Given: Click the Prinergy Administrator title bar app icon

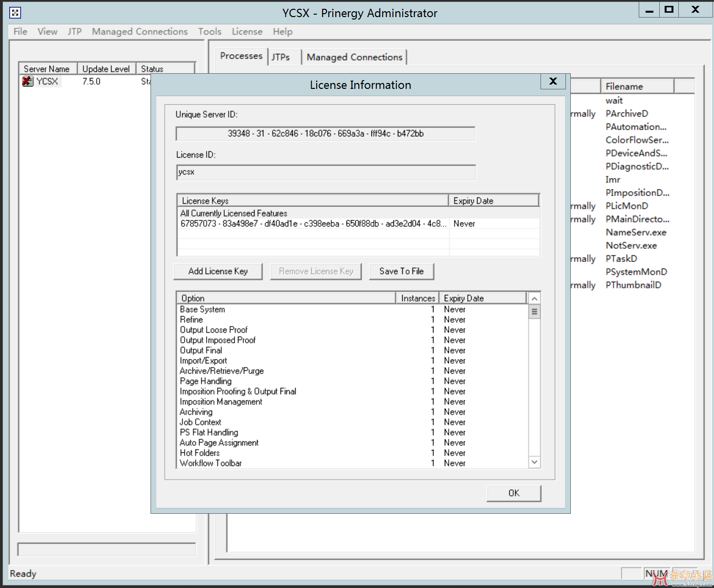Looking at the screenshot, I should click(15, 13).
